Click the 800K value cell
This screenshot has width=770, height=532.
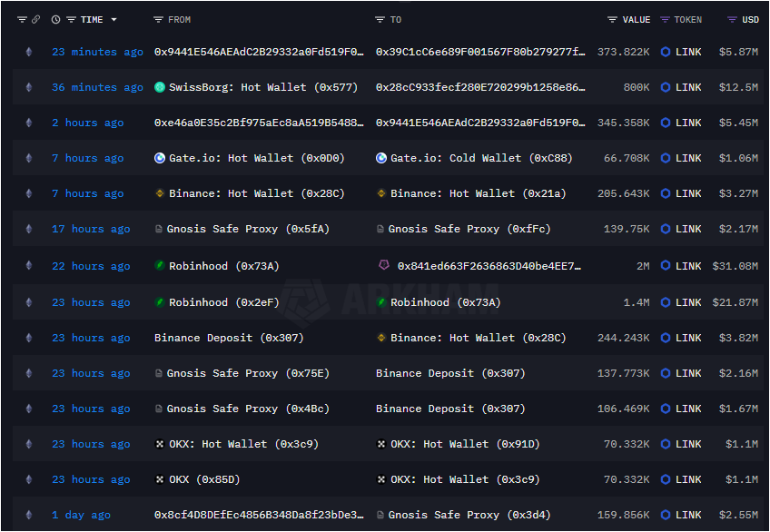pos(637,87)
